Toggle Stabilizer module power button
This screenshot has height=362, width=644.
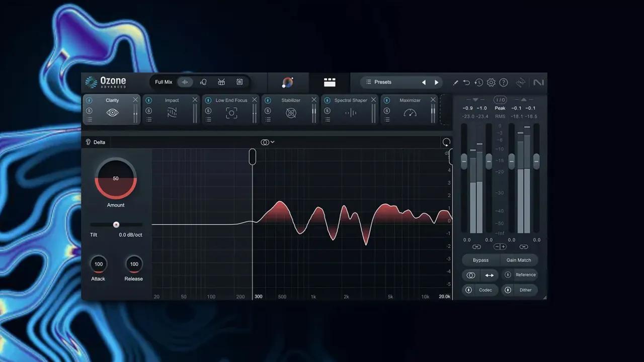click(x=268, y=101)
